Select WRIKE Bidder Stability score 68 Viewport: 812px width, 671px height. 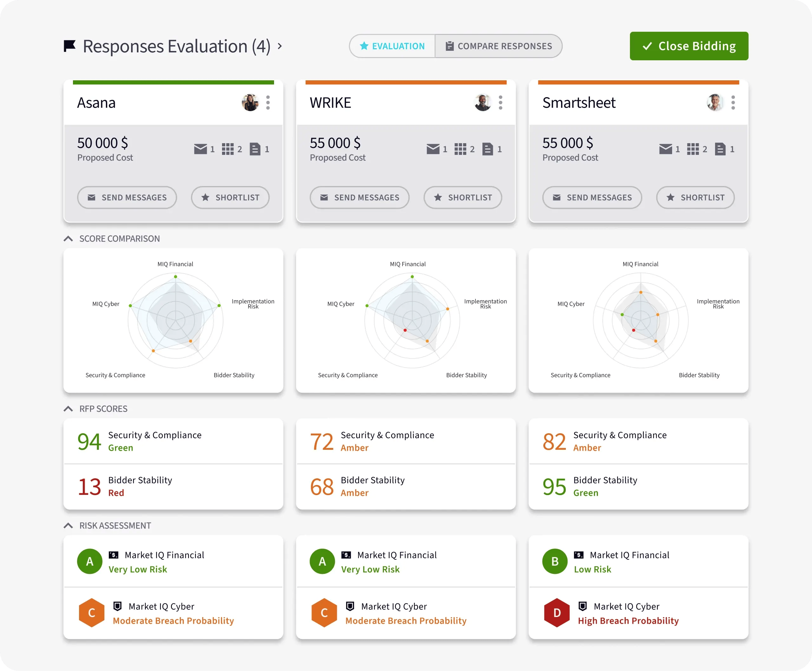(x=322, y=487)
